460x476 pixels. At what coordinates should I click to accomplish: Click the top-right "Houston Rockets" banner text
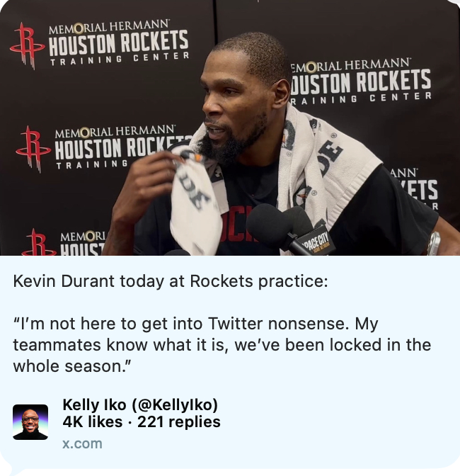(360, 81)
